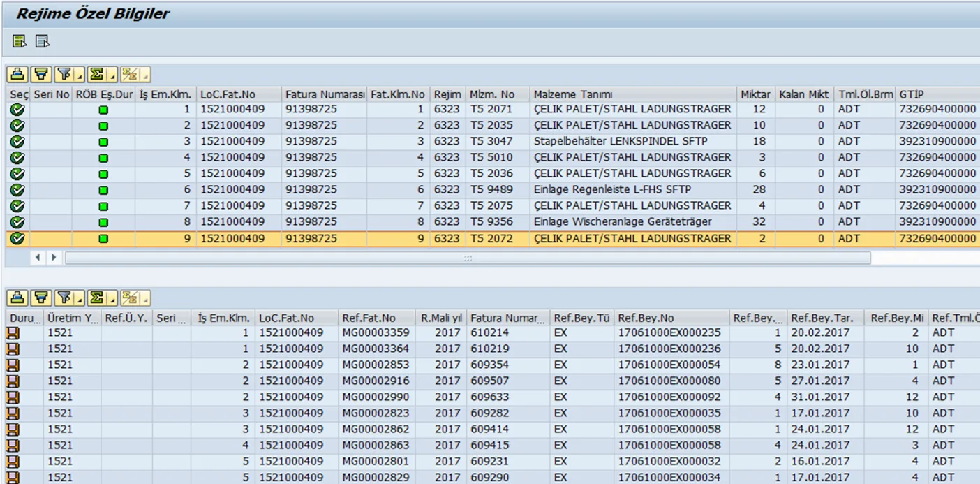Select the Ref.Bey.Tar. column header
The width and height of the screenshot is (980, 484).
(x=827, y=318)
